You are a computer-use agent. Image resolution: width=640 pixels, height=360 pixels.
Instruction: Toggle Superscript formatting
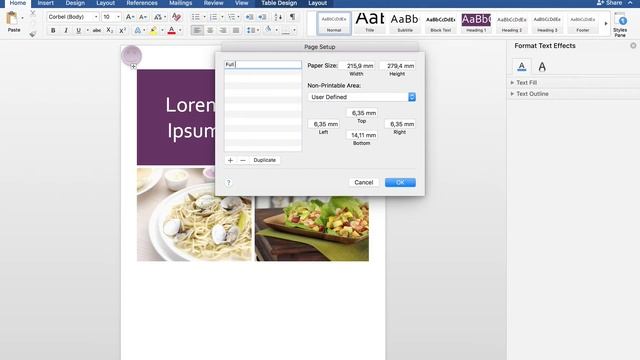[x=122, y=30]
